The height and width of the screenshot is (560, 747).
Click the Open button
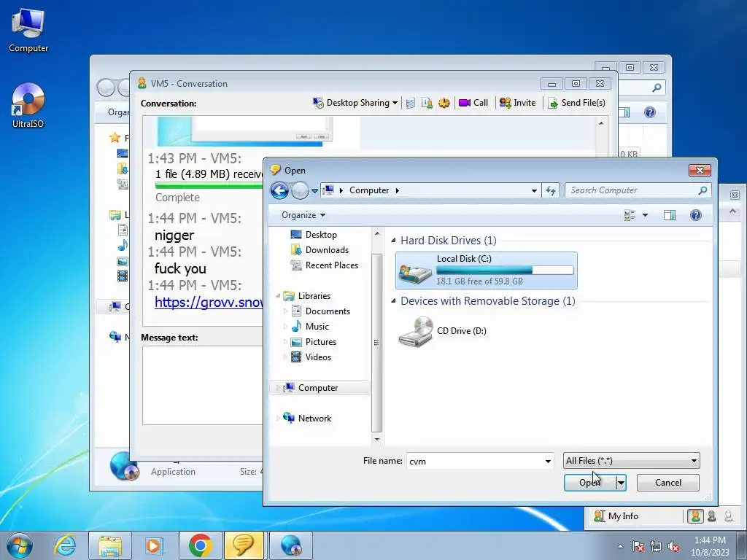click(x=589, y=483)
